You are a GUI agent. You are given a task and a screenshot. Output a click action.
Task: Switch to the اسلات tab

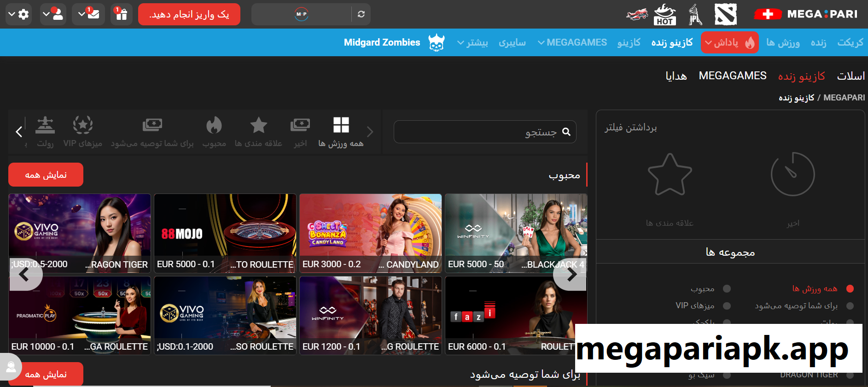tap(851, 76)
